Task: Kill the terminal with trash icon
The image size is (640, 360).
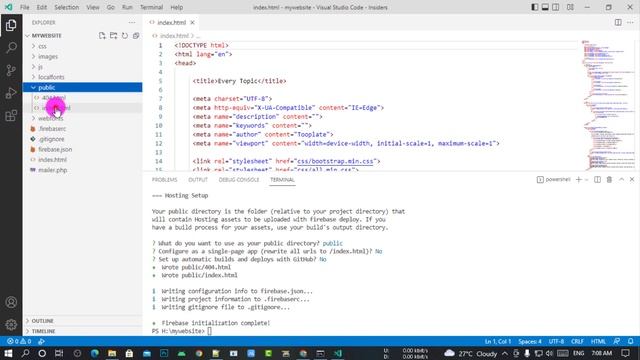Action: [x=609, y=180]
